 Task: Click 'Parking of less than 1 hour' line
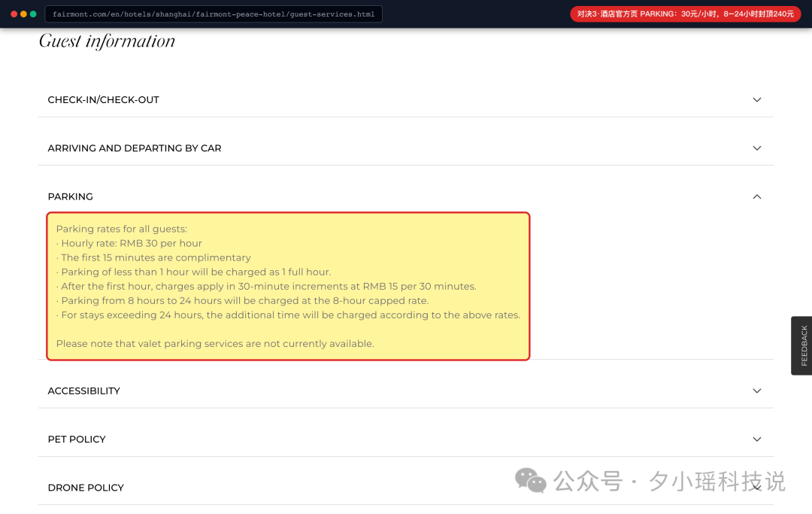tap(194, 272)
